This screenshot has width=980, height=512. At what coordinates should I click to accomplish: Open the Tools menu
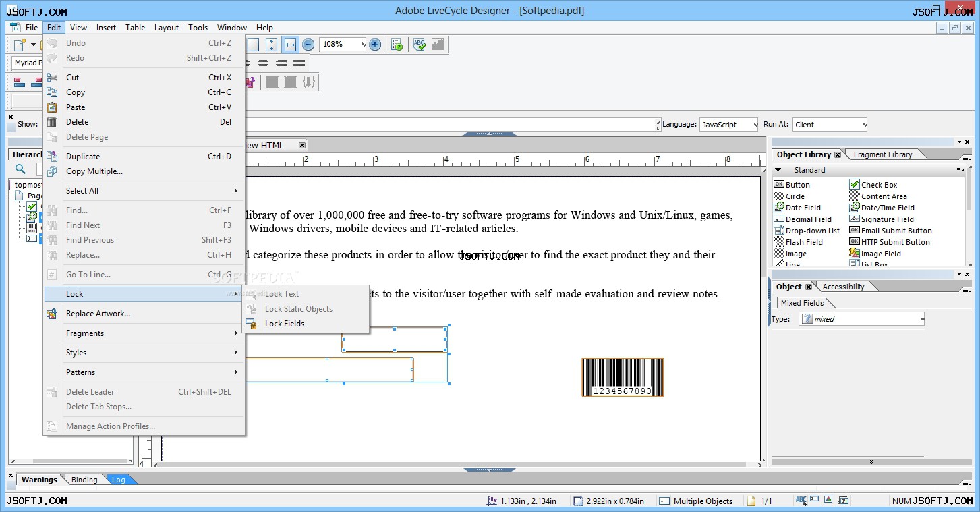[x=198, y=28]
